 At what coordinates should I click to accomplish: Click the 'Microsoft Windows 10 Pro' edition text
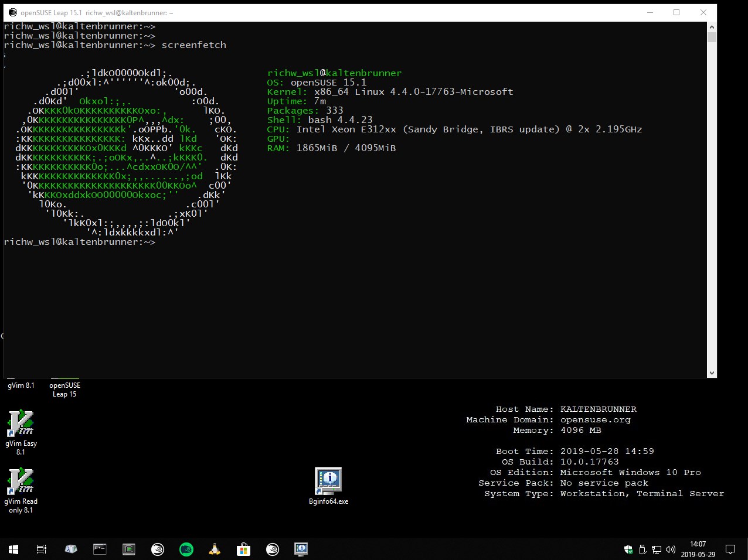pyautogui.click(x=630, y=473)
